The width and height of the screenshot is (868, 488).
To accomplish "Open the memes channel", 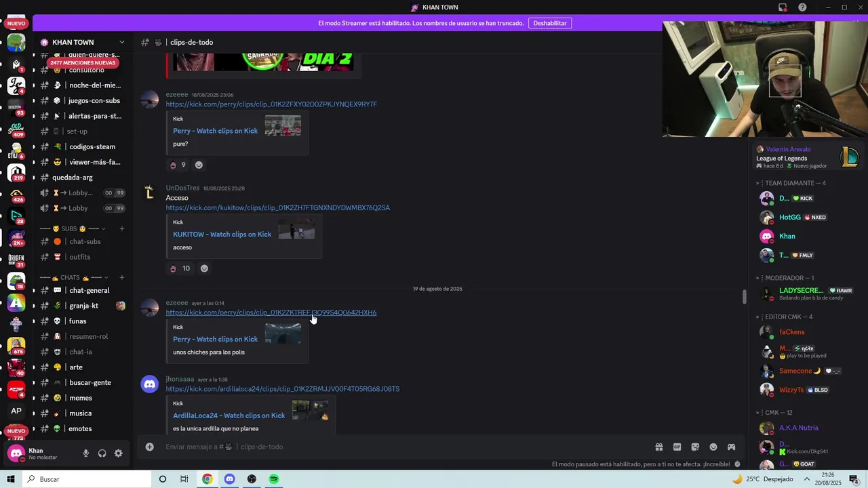I will 83,398.
